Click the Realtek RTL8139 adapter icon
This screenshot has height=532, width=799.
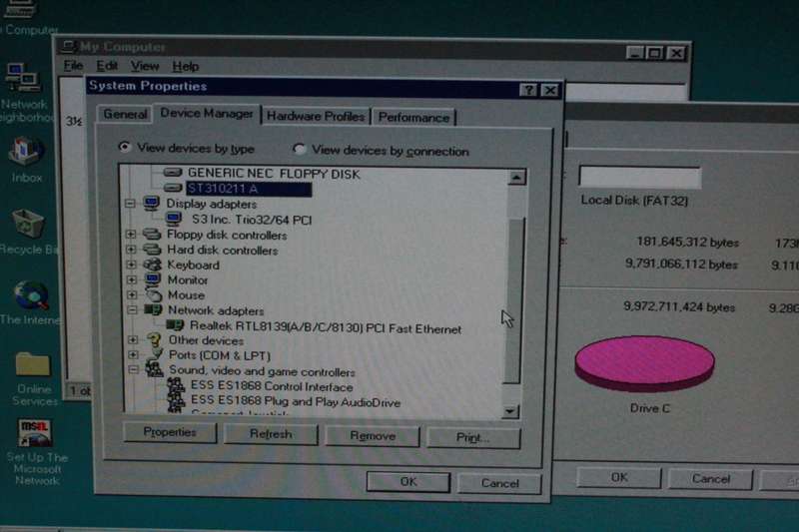click(x=175, y=324)
